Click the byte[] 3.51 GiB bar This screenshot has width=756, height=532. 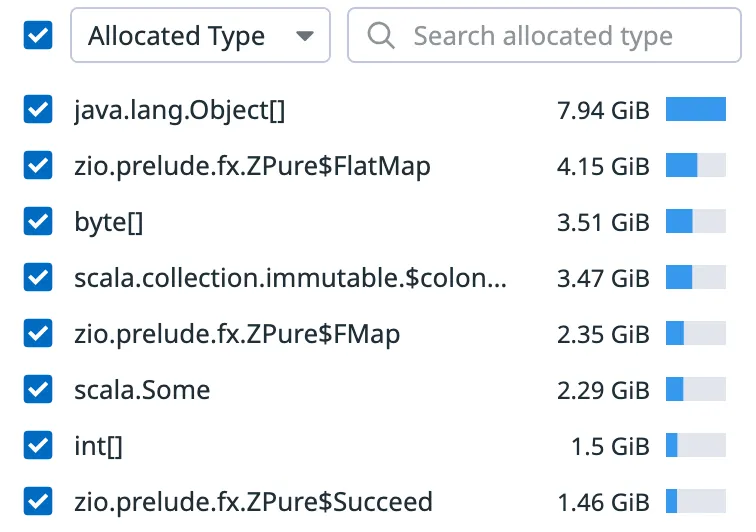(x=696, y=222)
